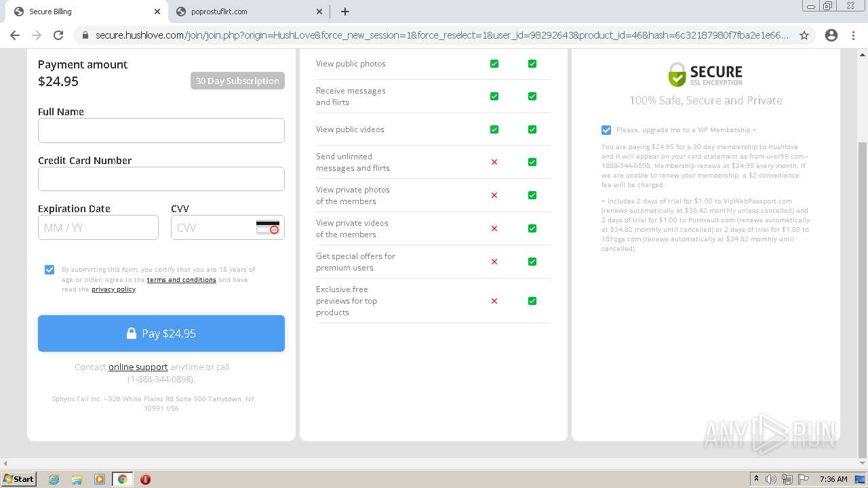Click the Chrome taskbar icon
Viewport: 868px width, 488px height.
pyautogui.click(x=122, y=479)
